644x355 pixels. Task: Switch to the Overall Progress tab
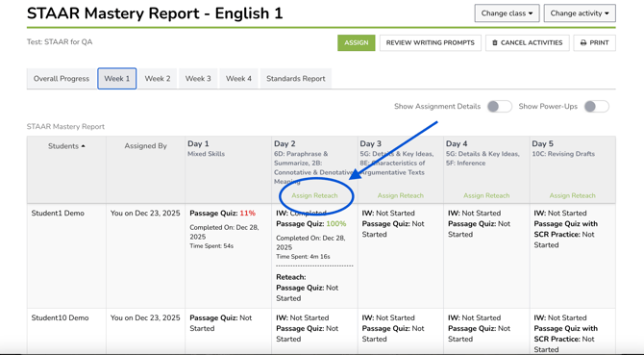62,79
